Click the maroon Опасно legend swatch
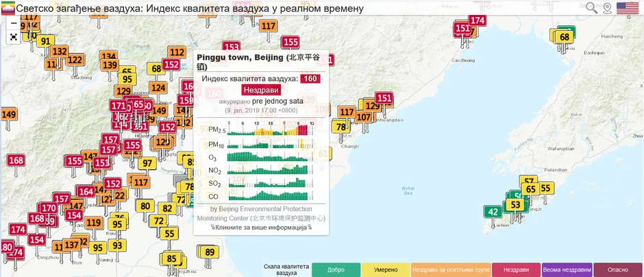 coord(618,270)
